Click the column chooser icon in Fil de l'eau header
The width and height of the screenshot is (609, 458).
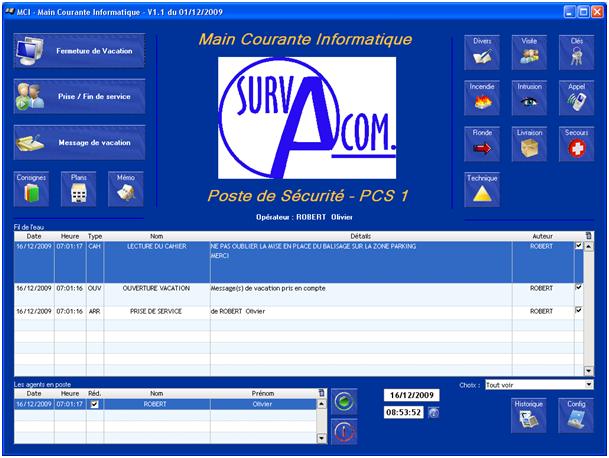click(589, 236)
